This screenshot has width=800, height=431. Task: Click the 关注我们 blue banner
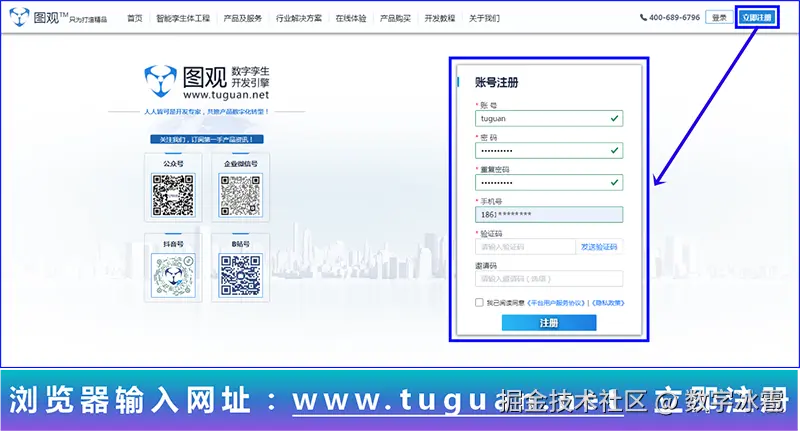207,139
